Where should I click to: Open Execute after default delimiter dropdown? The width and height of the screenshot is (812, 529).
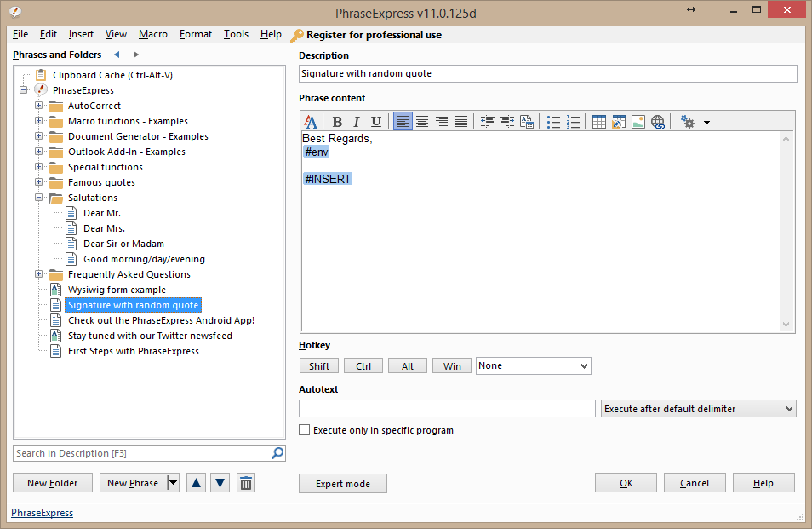[x=698, y=409]
